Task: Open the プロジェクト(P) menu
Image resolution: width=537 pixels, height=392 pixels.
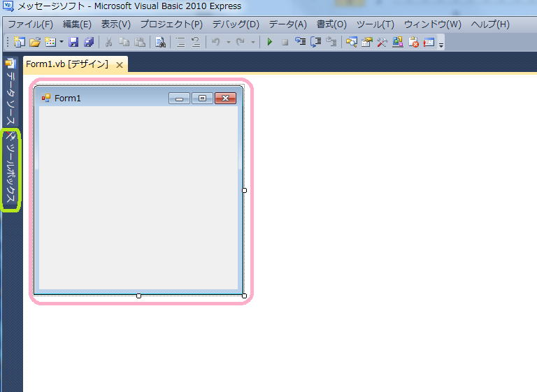Action: (171, 24)
